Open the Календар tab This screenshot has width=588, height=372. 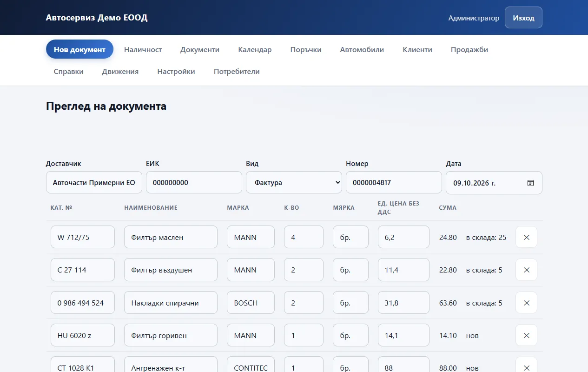tap(255, 49)
